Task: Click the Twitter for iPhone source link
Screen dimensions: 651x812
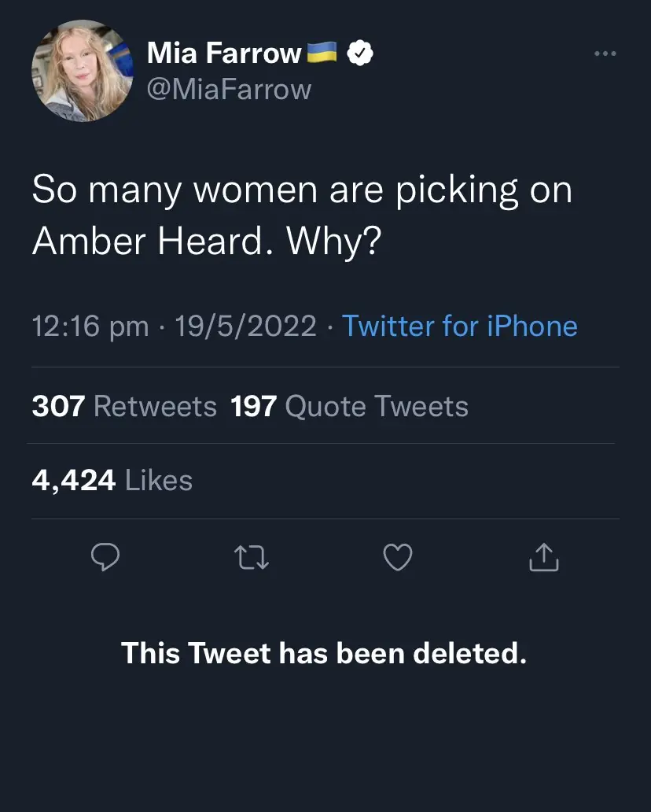Action: tap(460, 326)
